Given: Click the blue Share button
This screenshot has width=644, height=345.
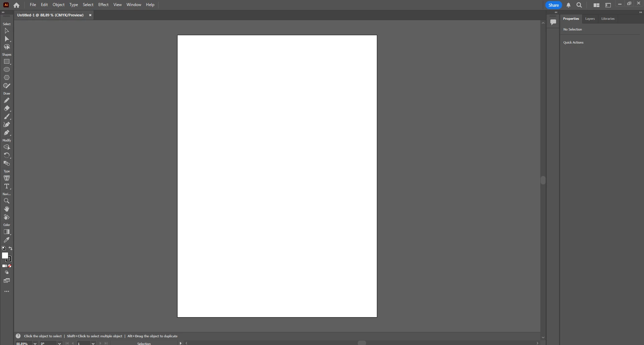Looking at the screenshot, I should click(x=553, y=5).
